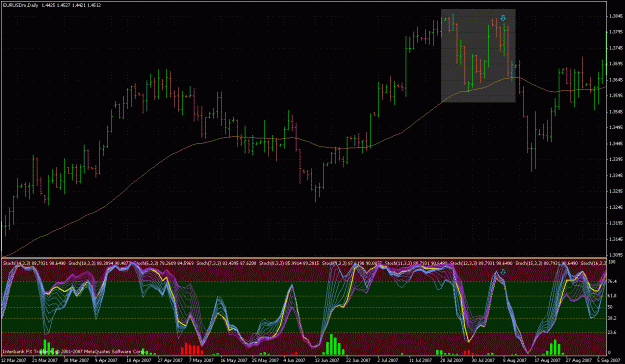Click the 4 Jun 2007 date label
This screenshot has width=625, height=364.
coord(293,360)
